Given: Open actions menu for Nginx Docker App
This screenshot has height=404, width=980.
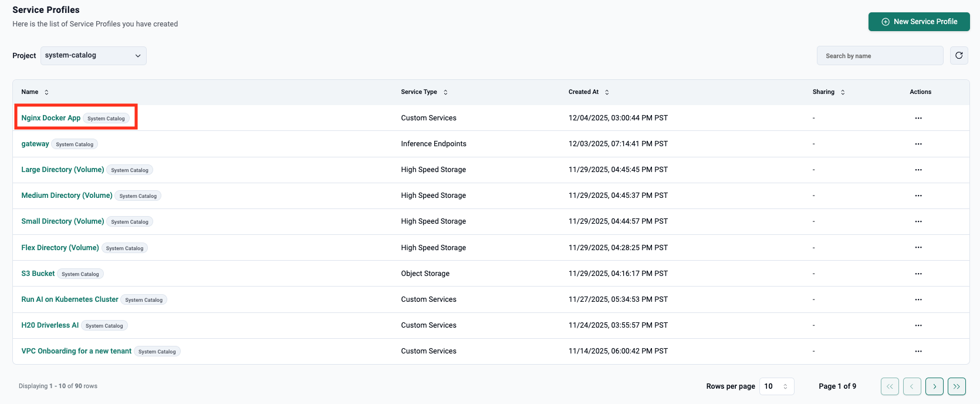Looking at the screenshot, I should (918, 118).
